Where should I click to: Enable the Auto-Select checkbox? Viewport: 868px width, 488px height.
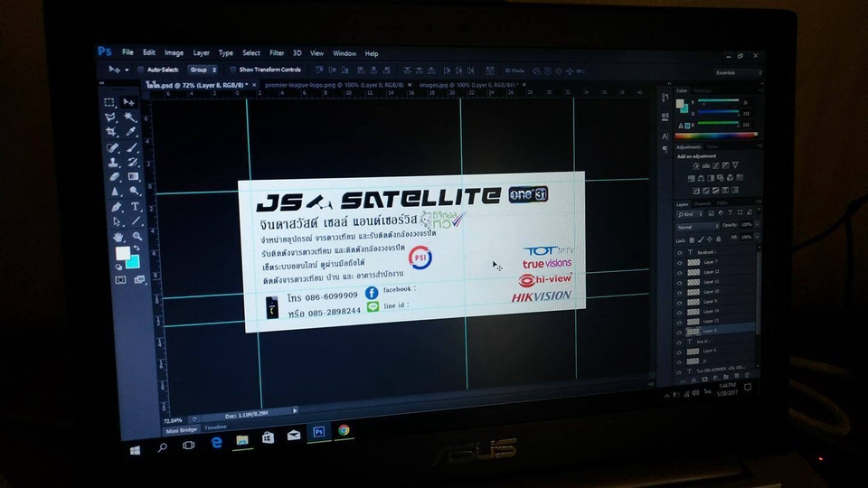point(141,70)
